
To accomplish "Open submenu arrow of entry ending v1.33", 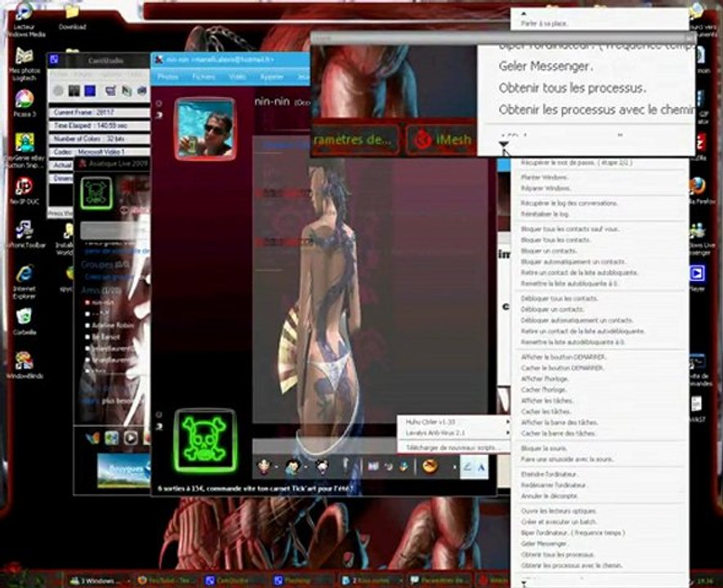I will point(507,421).
